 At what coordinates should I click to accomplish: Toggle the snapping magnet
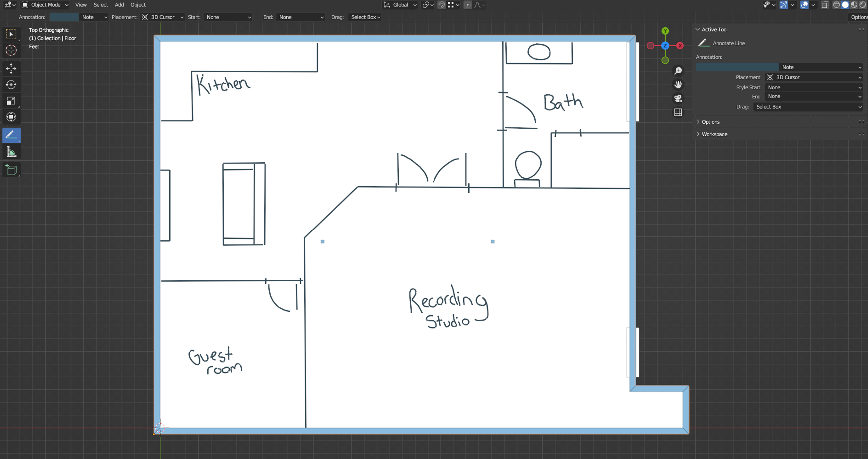[x=441, y=5]
